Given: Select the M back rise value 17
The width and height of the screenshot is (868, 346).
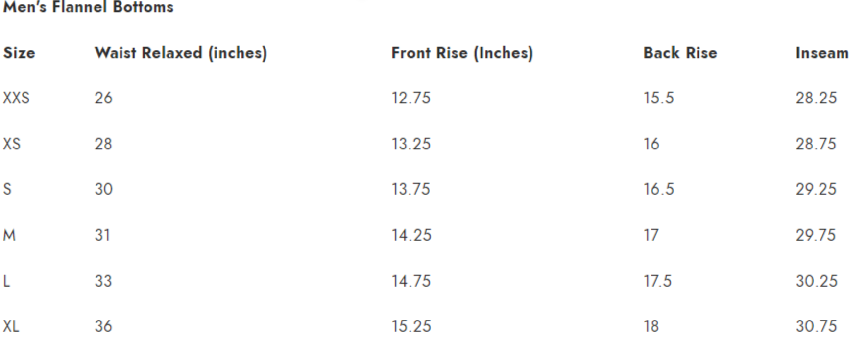Looking at the screenshot, I should tap(651, 235).
